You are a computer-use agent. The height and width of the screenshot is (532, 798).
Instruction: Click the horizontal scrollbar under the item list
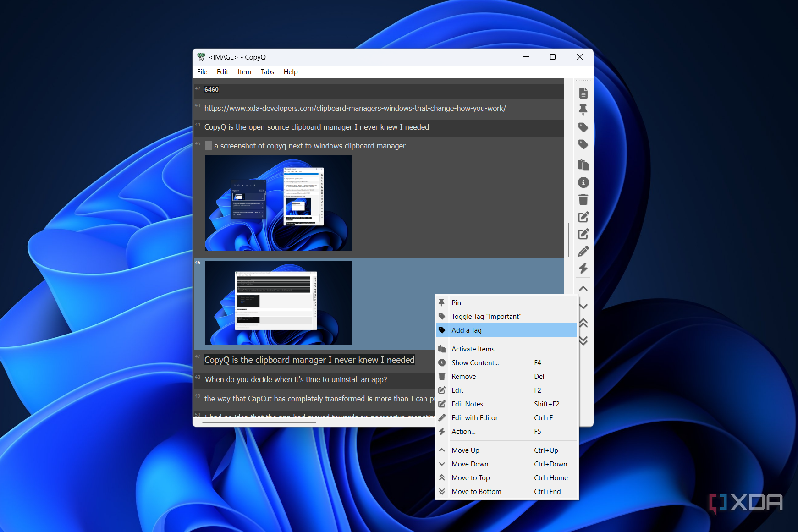pyautogui.click(x=259, y=422)
